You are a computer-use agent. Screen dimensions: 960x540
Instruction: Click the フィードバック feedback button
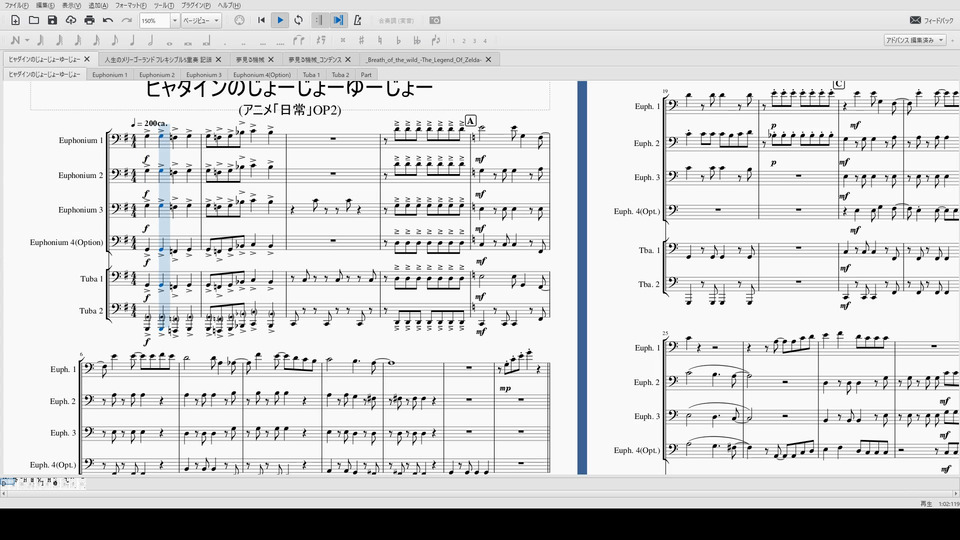pyautogui.click(x=931, y=20)
